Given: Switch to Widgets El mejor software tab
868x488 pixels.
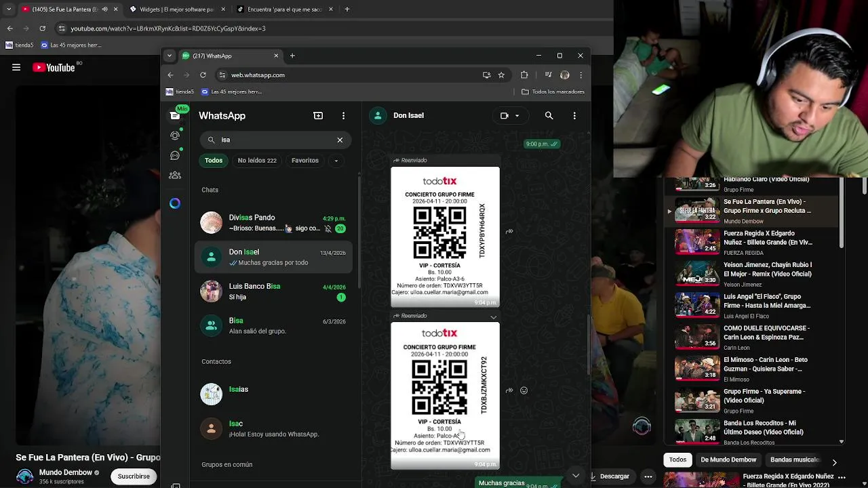Looking at the screenshot, I should (x=176, y=9).
